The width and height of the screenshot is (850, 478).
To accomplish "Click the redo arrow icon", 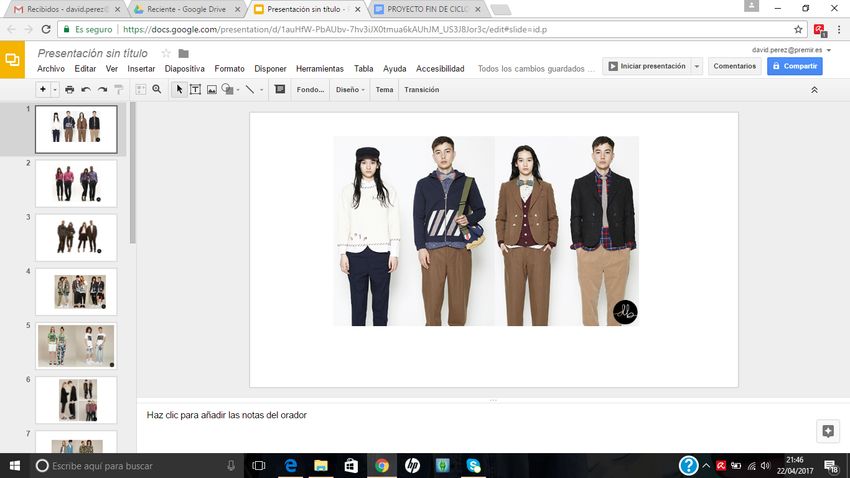I will [x=102, y=89].
